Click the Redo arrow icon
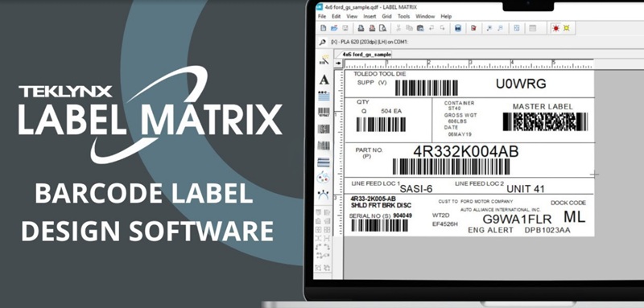 point(442,28)
